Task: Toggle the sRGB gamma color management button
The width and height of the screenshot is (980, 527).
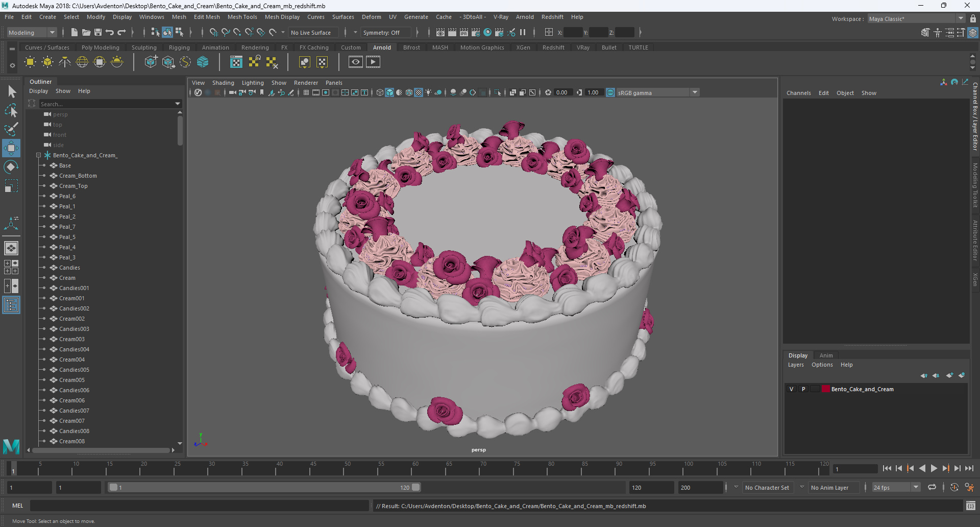Action: tap(610, 92)
